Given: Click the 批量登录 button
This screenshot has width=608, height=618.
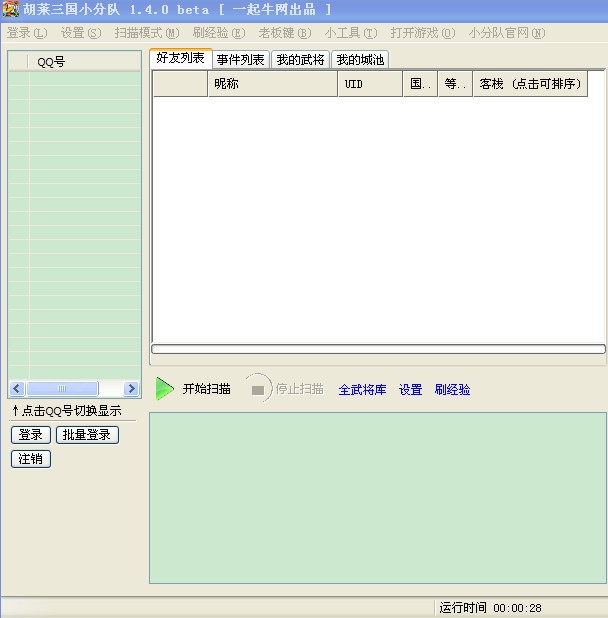Looking at the screenshot, I should [87, 435].
